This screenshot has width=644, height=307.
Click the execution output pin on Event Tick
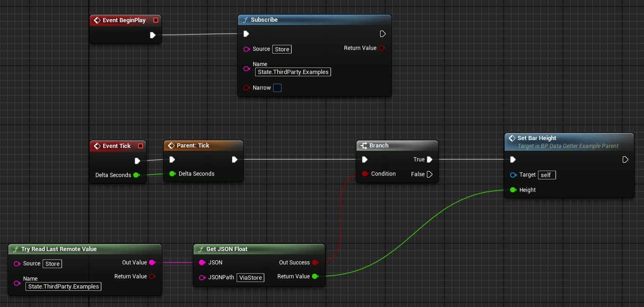click(138, 160)
